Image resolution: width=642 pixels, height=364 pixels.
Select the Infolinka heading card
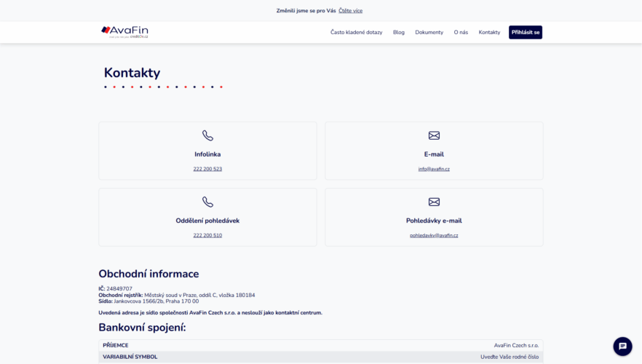coord(207,151)
